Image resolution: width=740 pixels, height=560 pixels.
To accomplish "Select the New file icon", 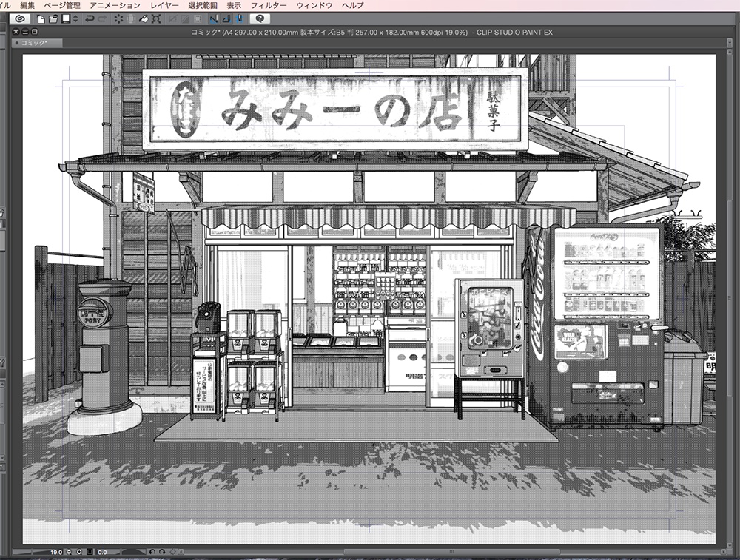I will (x=40, y=20).
